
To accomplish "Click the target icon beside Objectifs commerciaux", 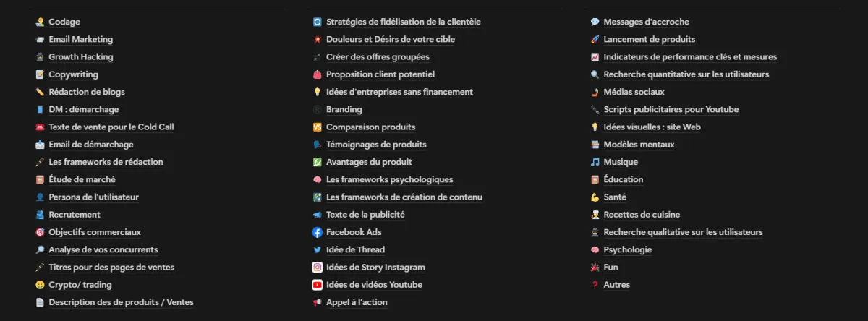I will [x=40, y=232].
